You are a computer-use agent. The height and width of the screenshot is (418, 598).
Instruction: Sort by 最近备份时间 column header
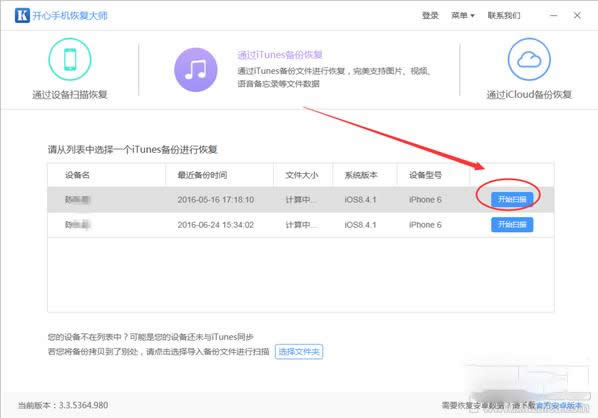point(202,175)
